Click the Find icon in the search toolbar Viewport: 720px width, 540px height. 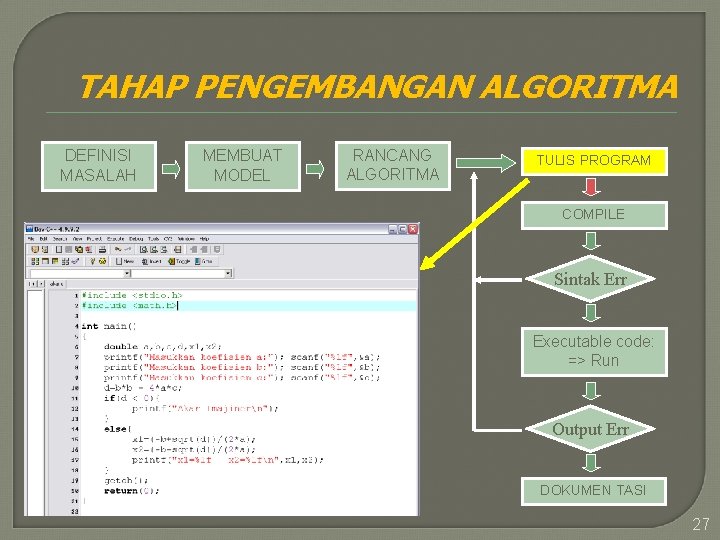[144, 249]
